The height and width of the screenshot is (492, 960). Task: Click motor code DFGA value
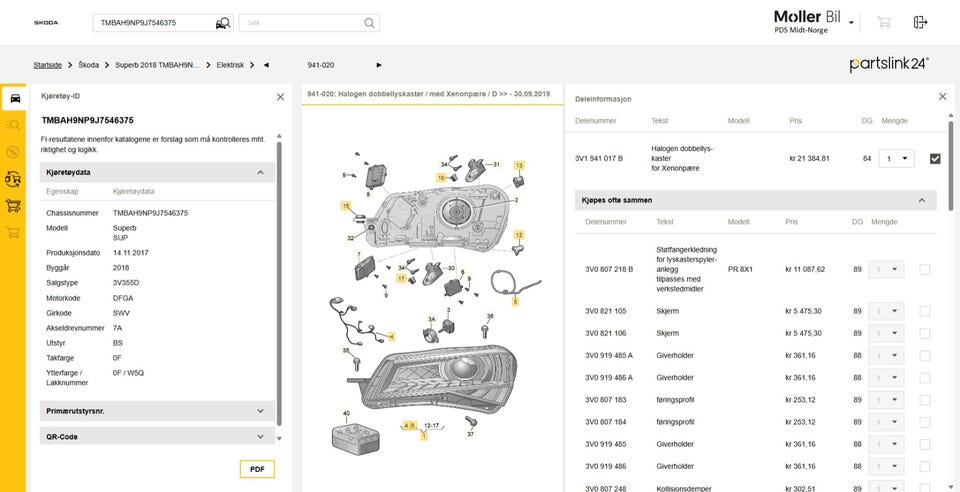122,298
